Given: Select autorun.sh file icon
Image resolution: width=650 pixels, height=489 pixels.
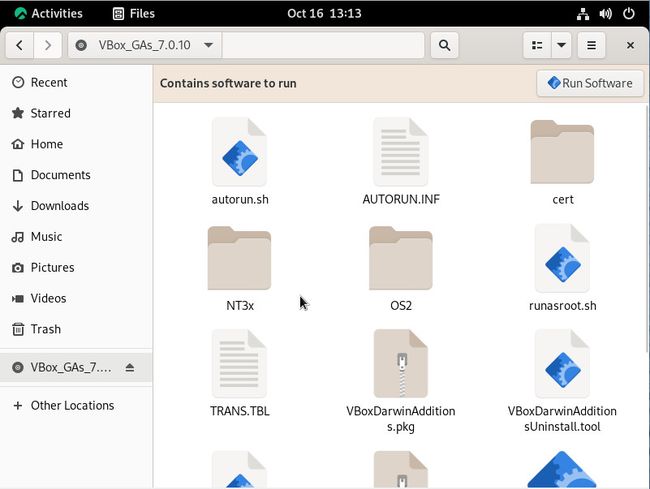Looking at the screenshot, I should [239, 152].
